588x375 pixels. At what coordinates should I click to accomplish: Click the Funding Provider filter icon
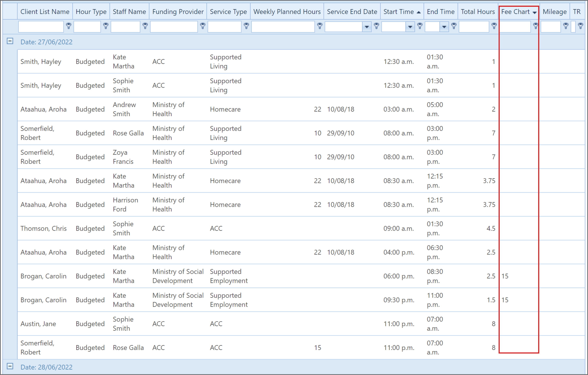click(x=202, y=26)
